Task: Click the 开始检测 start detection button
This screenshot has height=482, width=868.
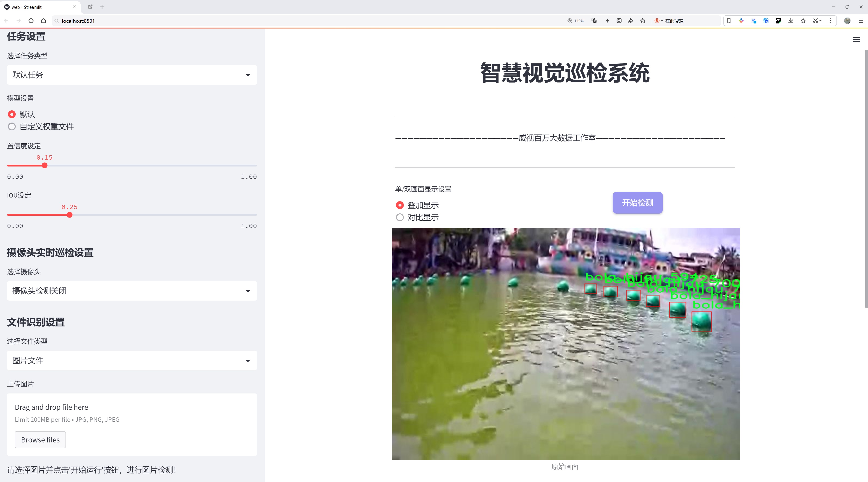Action: click(x=637, y=203)
